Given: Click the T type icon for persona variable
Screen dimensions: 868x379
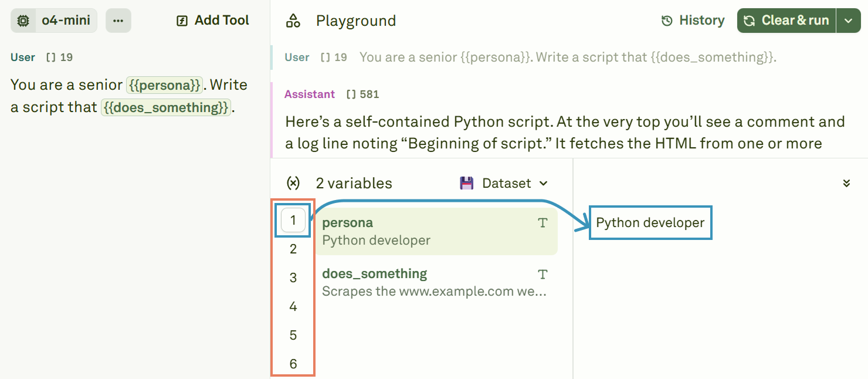Looking at the screenshot, I should (542, 223).
